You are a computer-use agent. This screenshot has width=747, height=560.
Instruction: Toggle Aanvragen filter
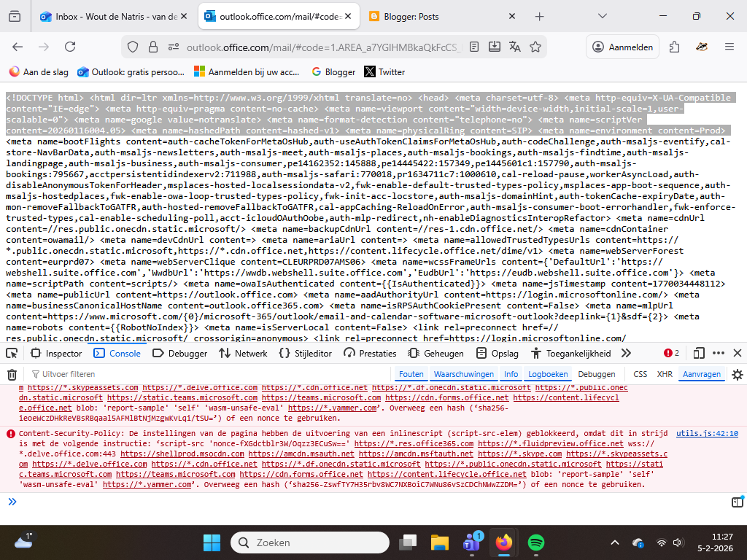click(x=702, y=374)
